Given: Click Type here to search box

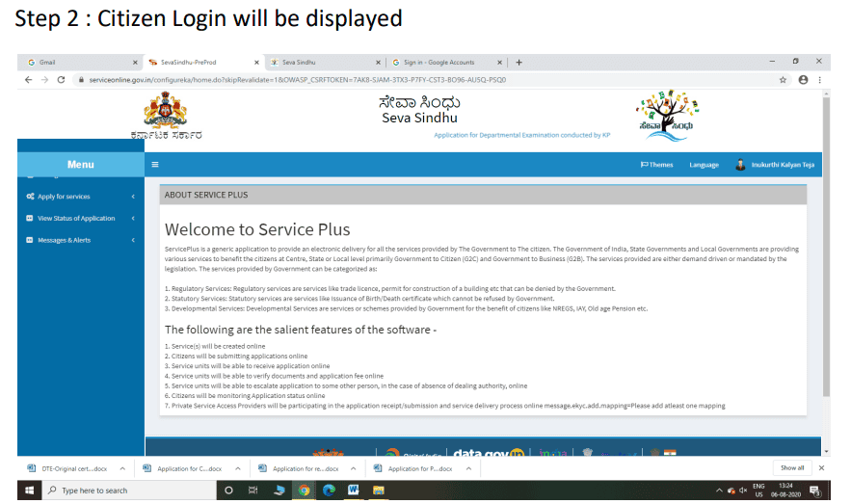Looking at the screenshot, I should [129, 491].
